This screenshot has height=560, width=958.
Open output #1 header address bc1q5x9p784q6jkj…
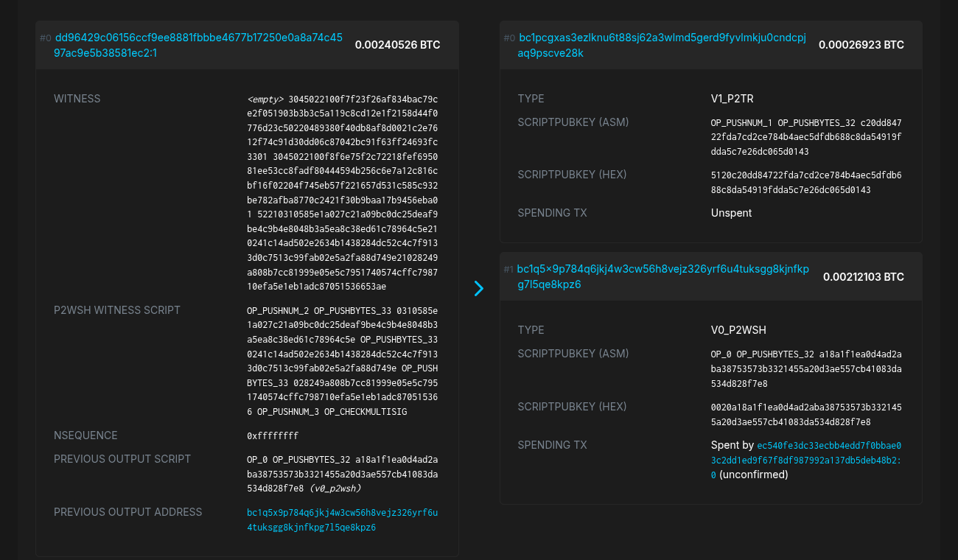[x=663, y=276]
